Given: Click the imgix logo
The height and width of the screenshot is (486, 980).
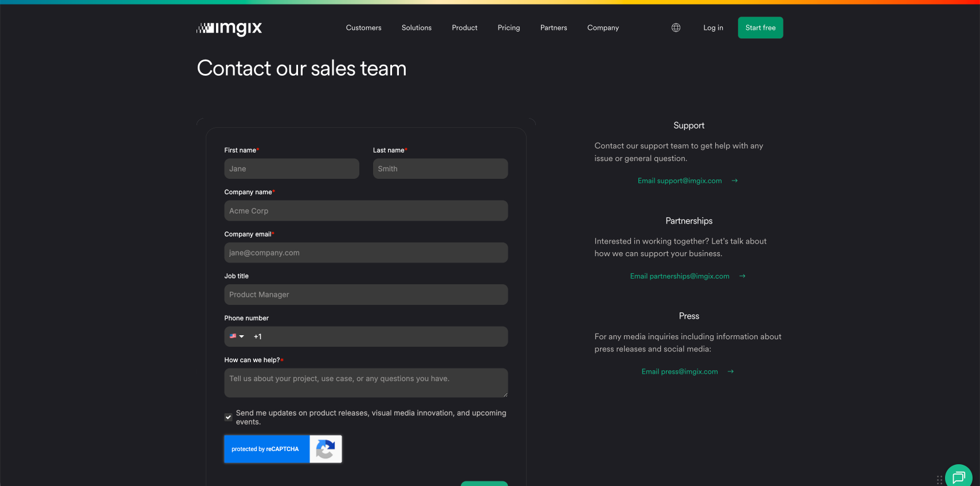Looking at the screenshot, I should [x=229, y=28].
